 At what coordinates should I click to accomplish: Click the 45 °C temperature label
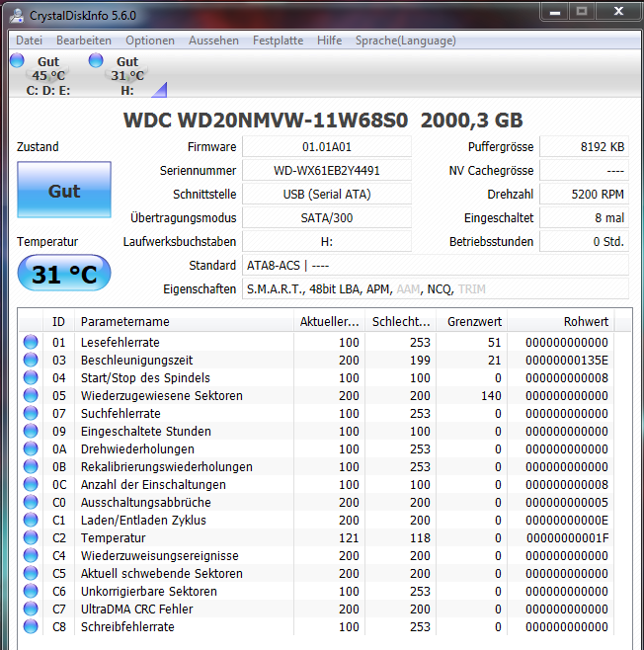click(x=48, y=76)
